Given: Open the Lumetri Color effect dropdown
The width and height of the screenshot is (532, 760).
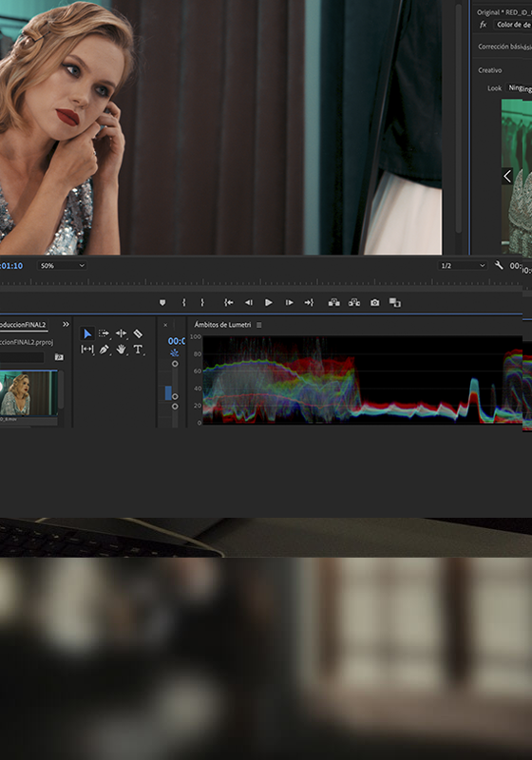Looking at the screenshot, I should 513,25.
